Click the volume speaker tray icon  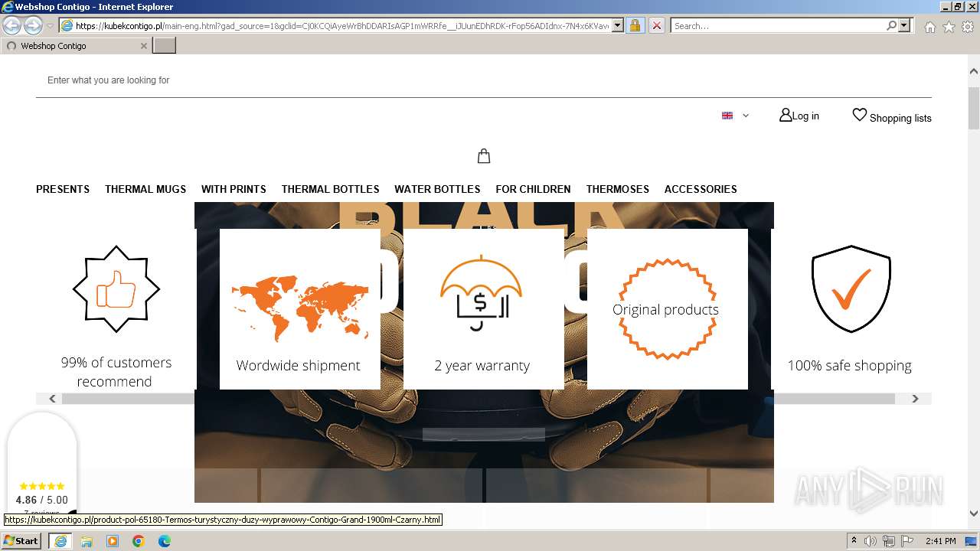[871, 541]
